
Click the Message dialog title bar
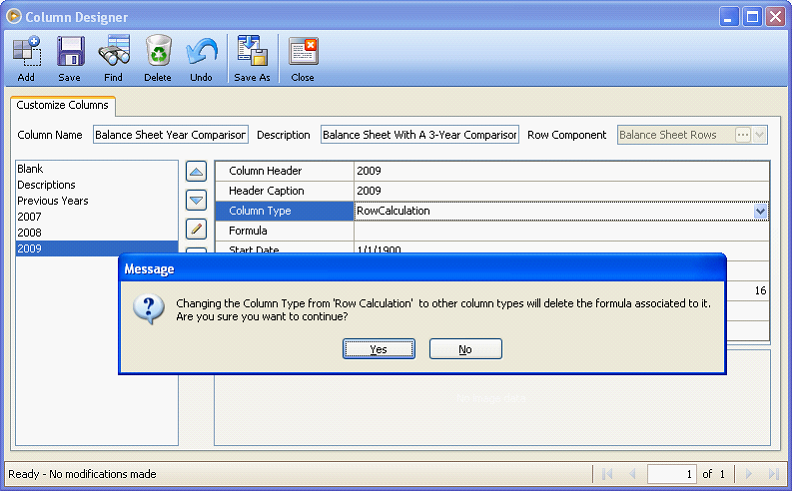pos(422,269)
